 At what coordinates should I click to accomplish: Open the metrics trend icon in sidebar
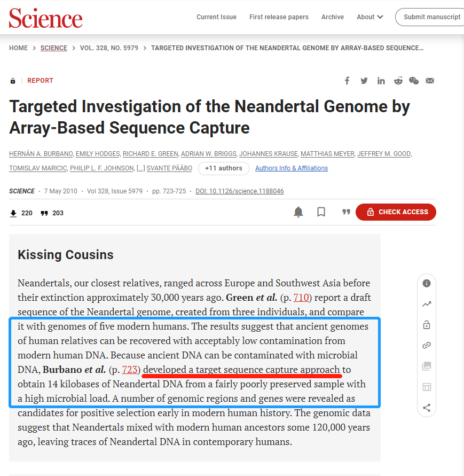427,304
